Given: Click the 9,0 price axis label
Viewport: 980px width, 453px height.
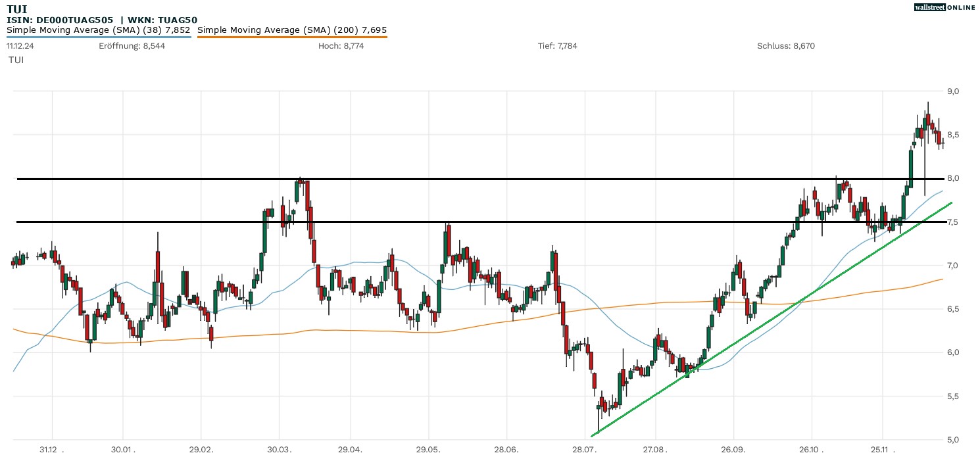Looking at the screenshot, I should 952,91.
